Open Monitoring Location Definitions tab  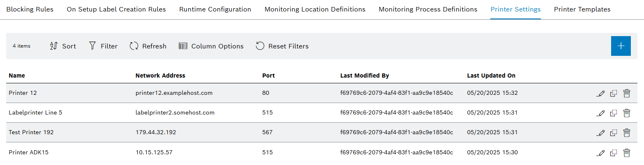(315, 9)
